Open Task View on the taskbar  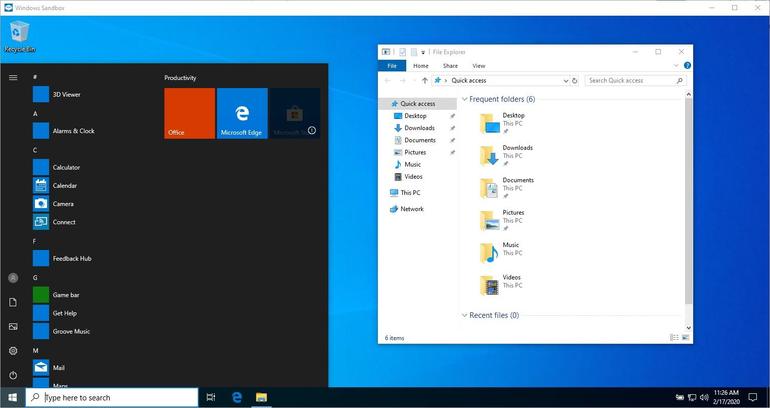[x=211, y=397]
